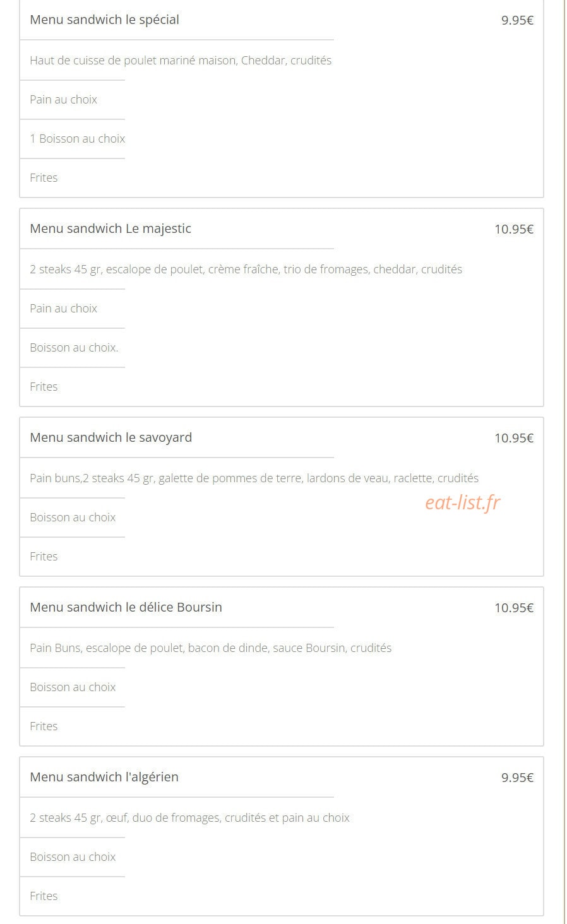
Task: Select the 10.95€ price for le savoyard
Action: click(x=514, y=438)
